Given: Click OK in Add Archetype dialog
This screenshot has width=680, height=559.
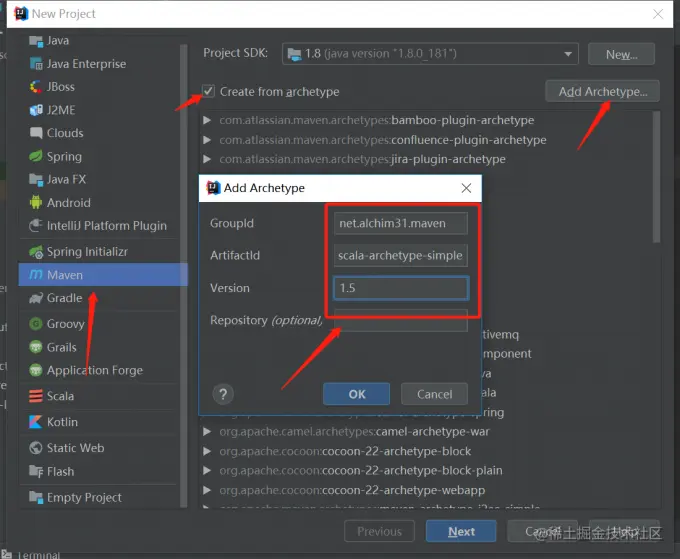Looking at the screenshot, I should tap(356, 394).
